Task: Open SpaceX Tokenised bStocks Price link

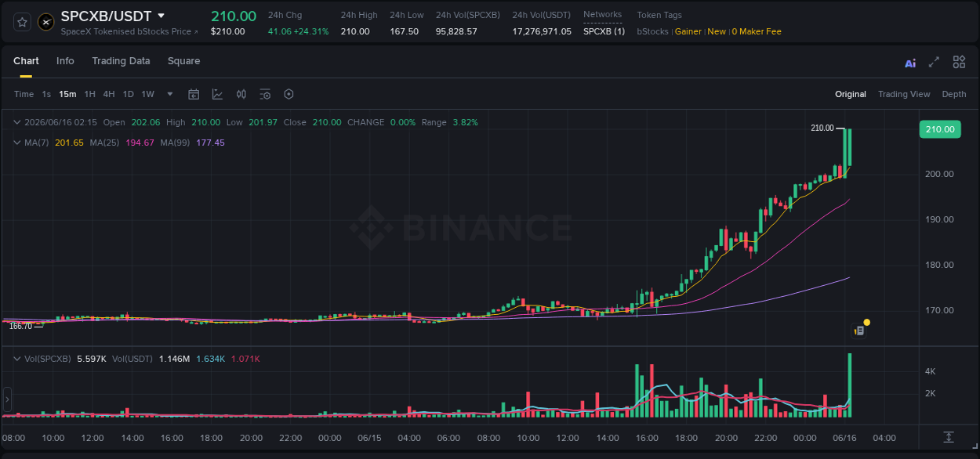Action: click(129, 31)
